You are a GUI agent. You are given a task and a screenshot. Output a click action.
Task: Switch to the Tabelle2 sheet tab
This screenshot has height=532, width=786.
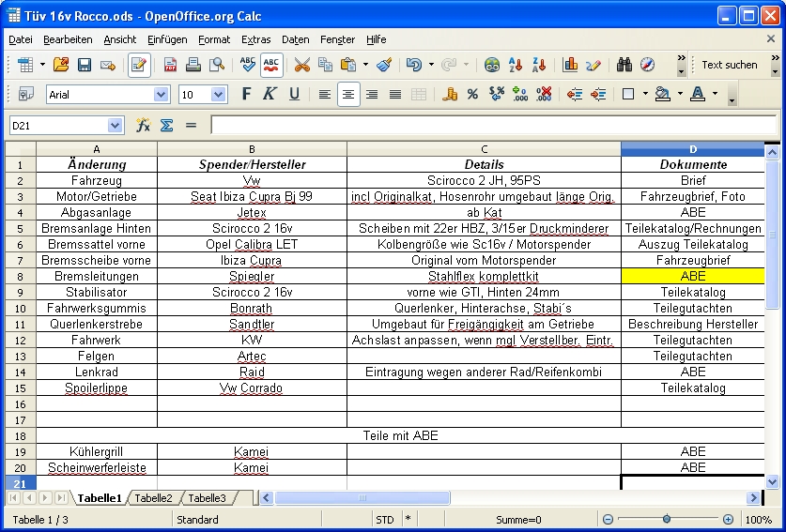pos(153,498)
